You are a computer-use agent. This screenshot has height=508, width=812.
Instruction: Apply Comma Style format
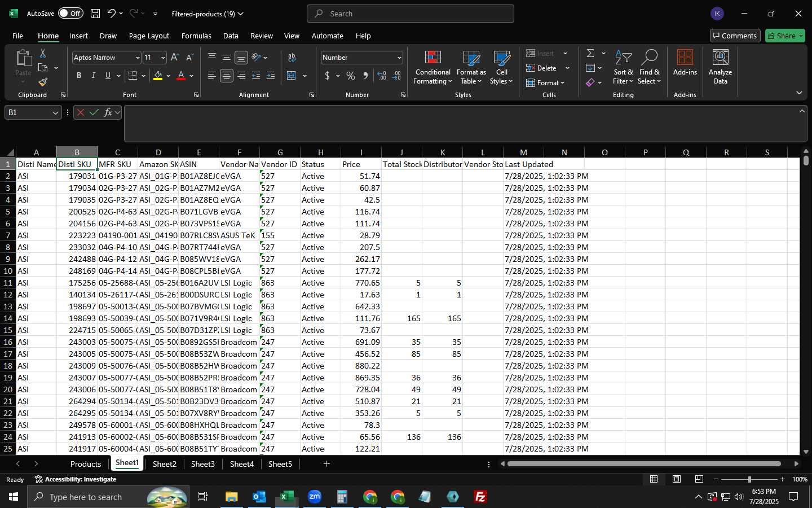tap(365, 76)
